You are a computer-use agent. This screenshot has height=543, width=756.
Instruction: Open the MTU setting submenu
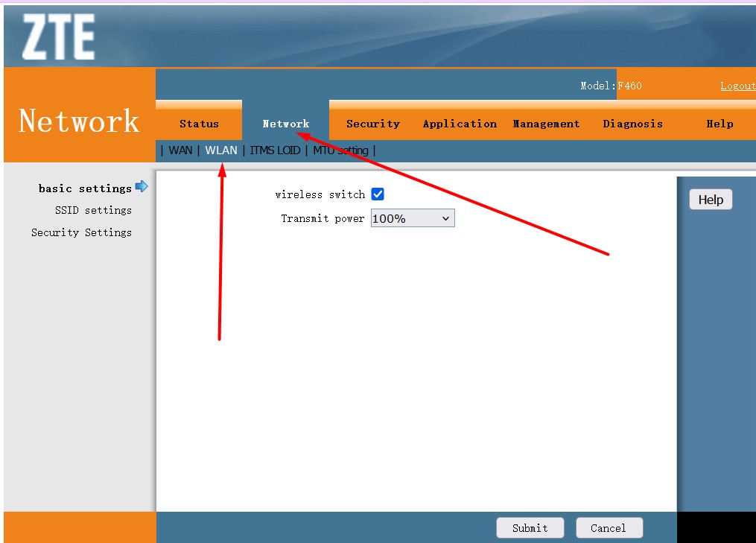click(340, 150)
